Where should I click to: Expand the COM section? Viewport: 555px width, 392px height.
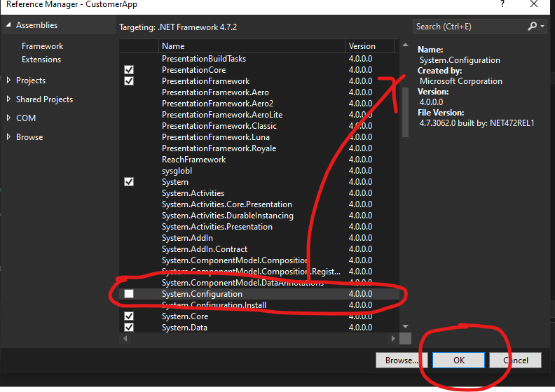point(8,118)
